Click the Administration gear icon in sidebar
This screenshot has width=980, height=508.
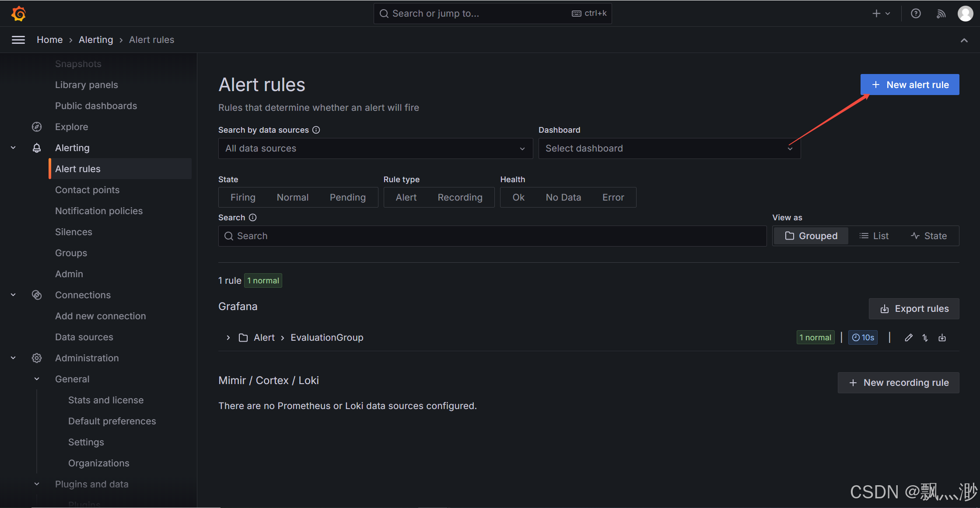(x=37, y=358)
